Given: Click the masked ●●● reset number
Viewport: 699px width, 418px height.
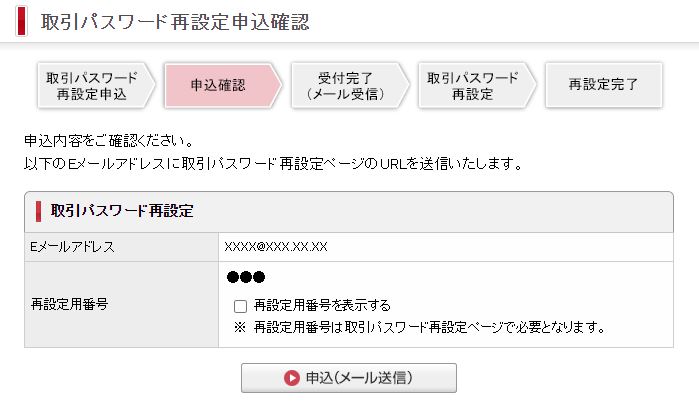Looking at the screenshot, I should (x=246, y=277).
